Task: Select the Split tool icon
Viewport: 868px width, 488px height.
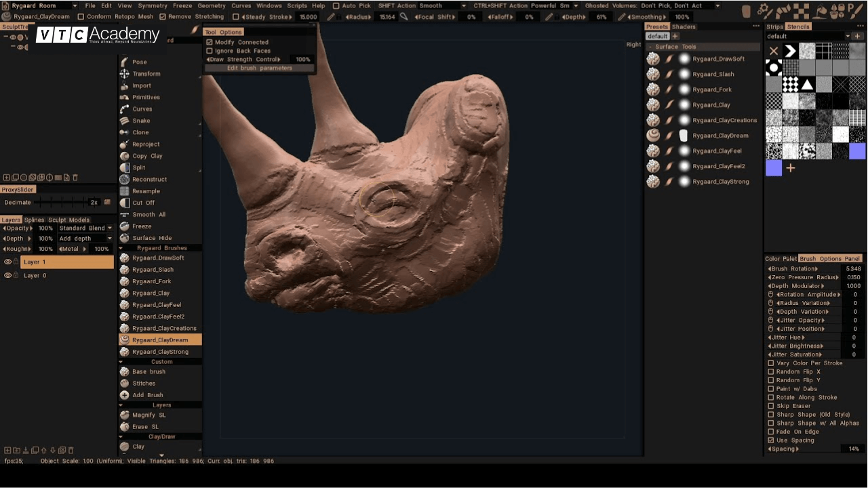Action: (125, 167)
